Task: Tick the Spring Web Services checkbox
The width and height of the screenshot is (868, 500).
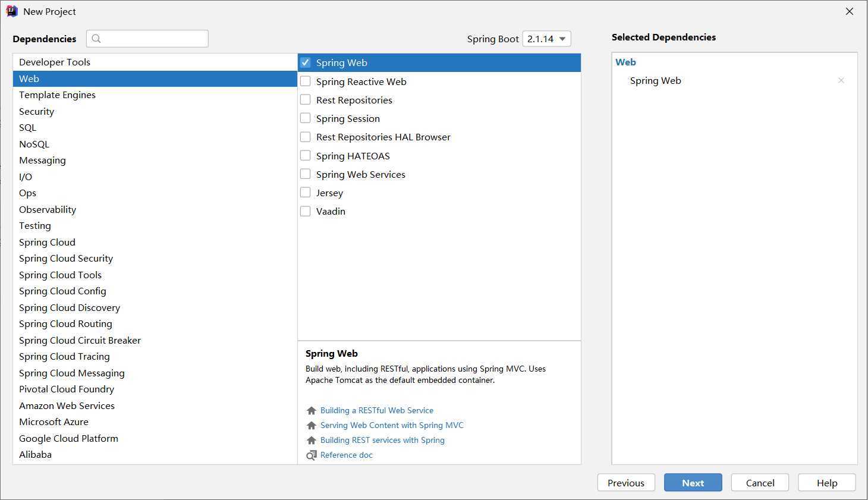Action: pos(306,174)
